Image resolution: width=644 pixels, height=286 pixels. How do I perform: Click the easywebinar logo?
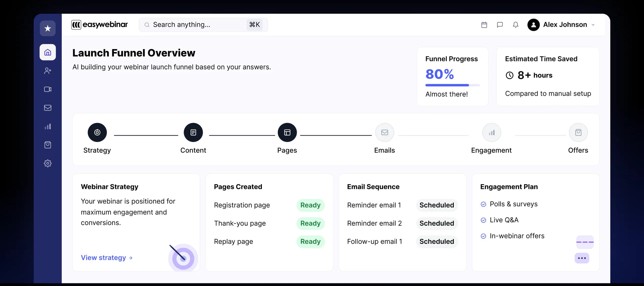click(x=99, y=25)
